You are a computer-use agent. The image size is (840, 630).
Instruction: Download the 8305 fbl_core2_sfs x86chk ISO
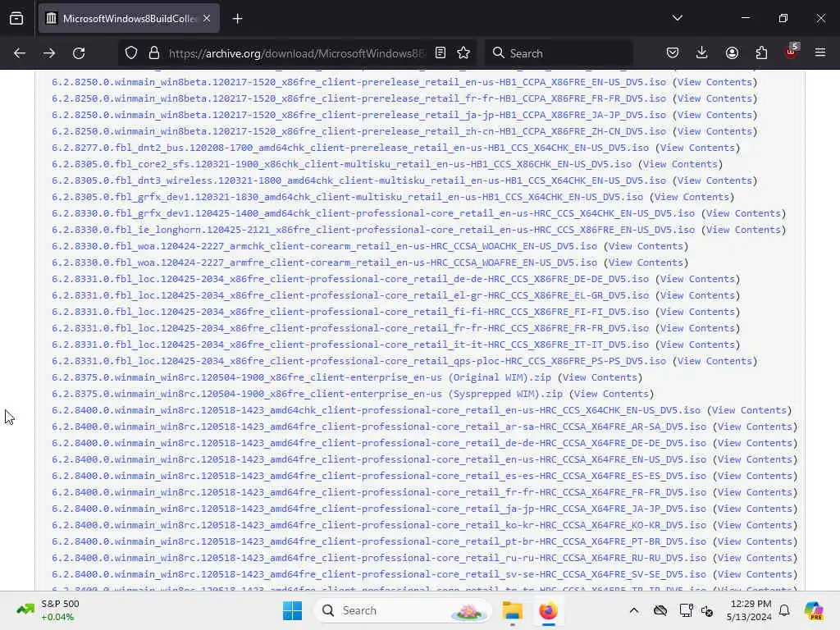(x=341, y=164)
